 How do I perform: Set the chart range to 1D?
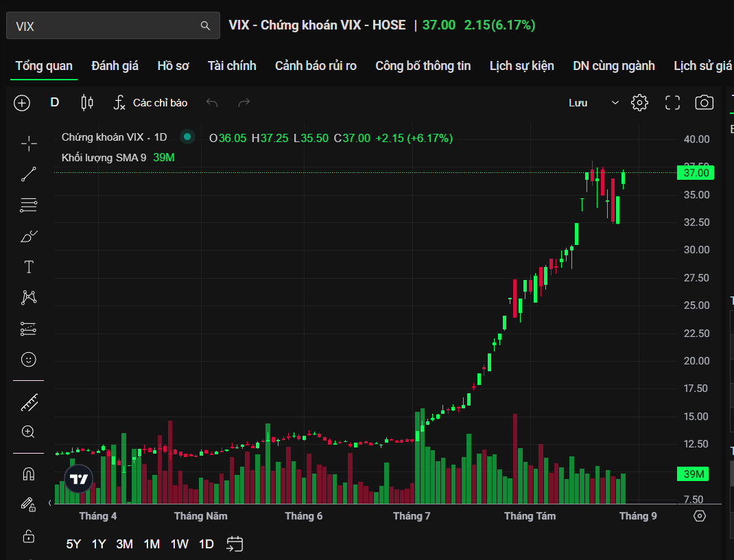(206, 544)
